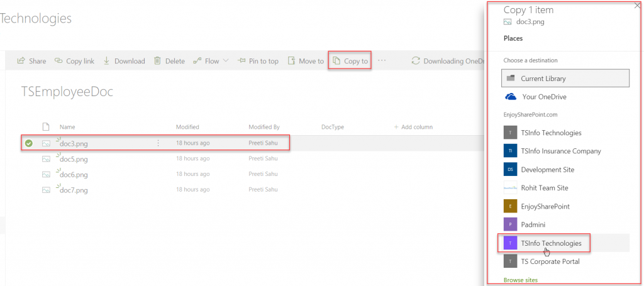
Task: Click Add column
Action: (413, 127)
